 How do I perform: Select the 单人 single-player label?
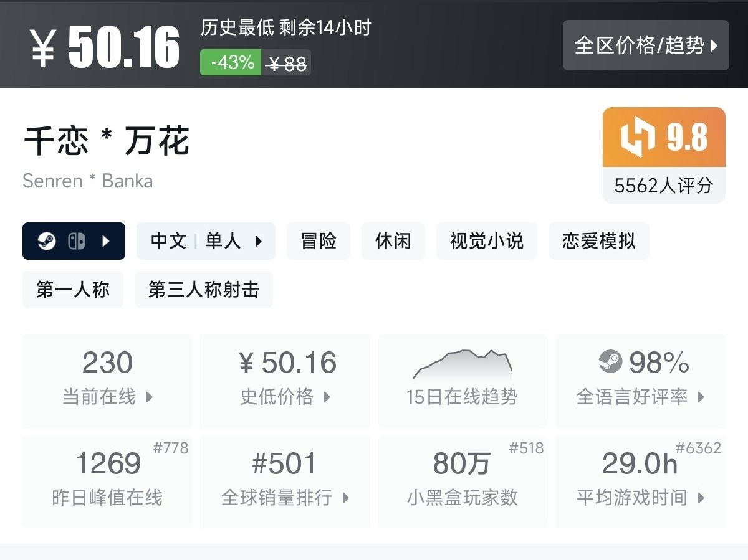click(x=223, y=241)
